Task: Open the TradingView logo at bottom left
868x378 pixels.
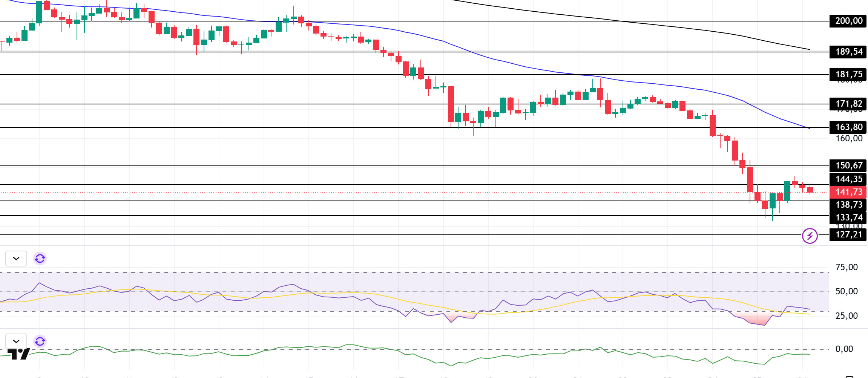Action: pyautogui.click(x=18, y=354)
